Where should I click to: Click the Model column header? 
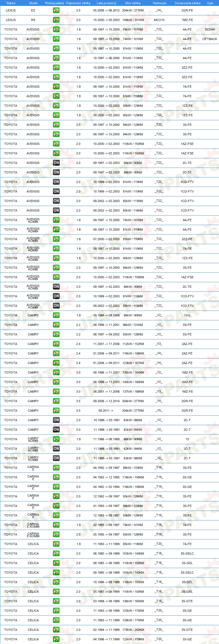[33, 3]
